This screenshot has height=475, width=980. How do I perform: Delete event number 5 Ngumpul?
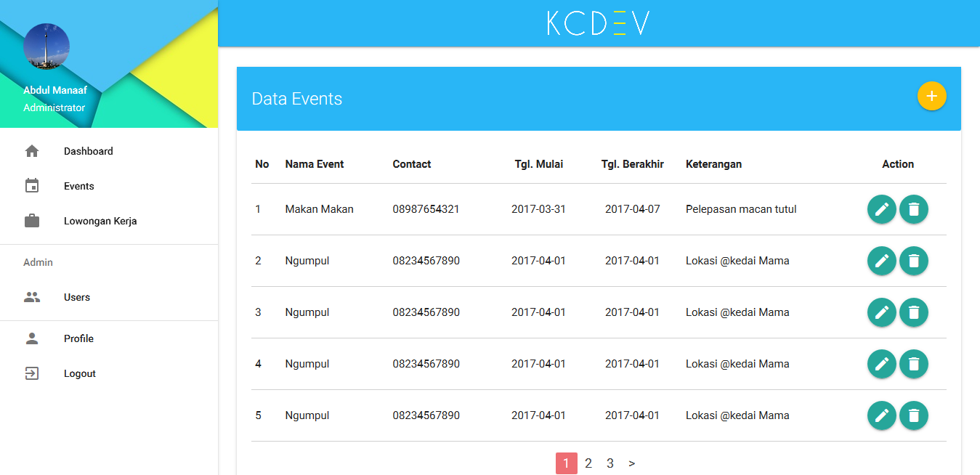coord(914,415)
